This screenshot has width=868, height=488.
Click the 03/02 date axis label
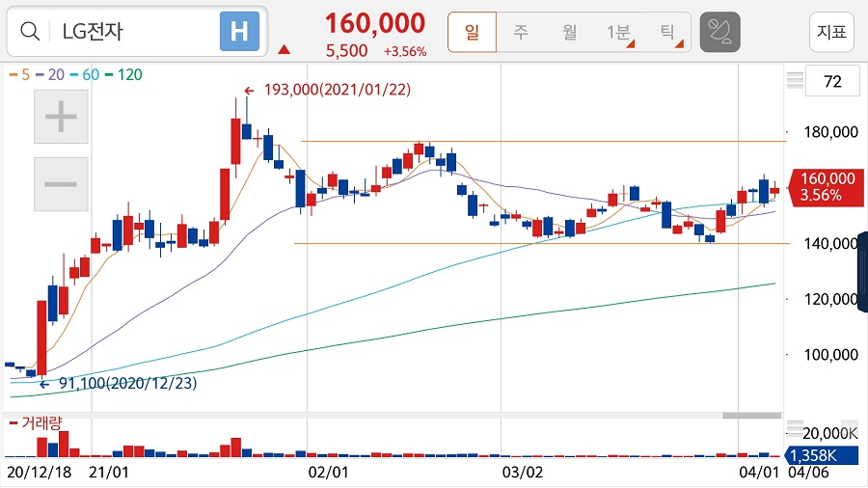[x=523, y=472]
